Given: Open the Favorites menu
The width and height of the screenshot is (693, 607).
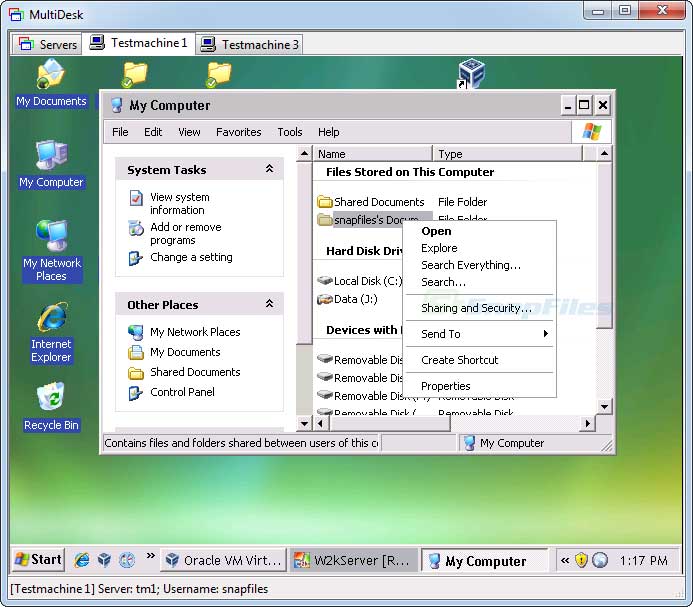Looking at the screenshot, I should click(x=239, y=132).
